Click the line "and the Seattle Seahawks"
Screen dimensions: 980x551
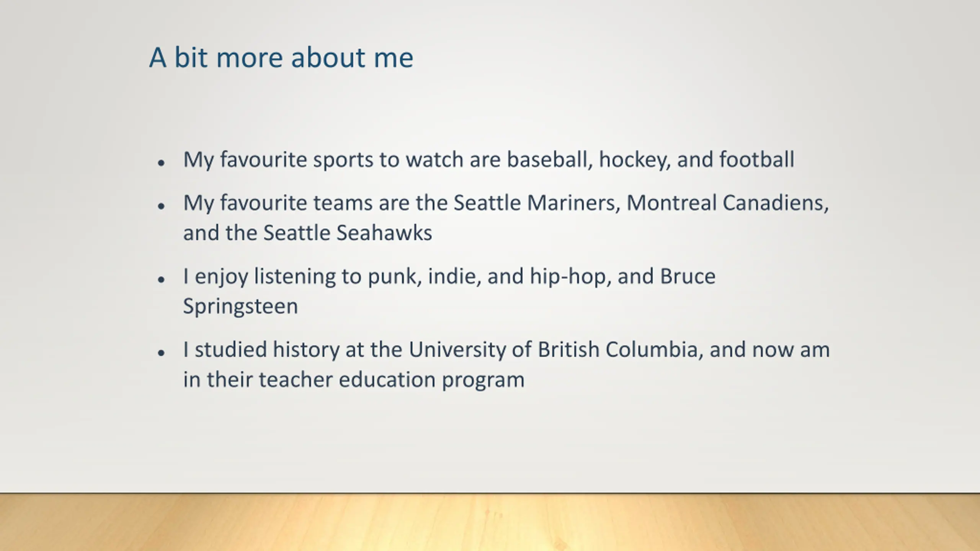click(x=307, y=233)
